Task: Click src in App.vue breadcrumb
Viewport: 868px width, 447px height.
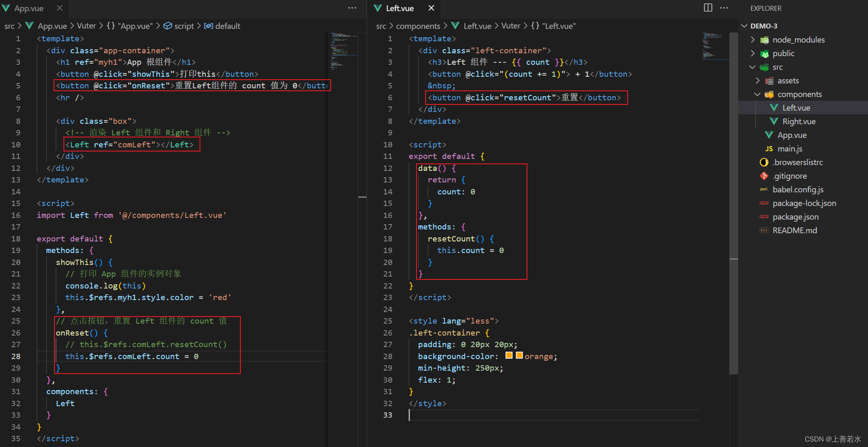Action: click(9, 26)
